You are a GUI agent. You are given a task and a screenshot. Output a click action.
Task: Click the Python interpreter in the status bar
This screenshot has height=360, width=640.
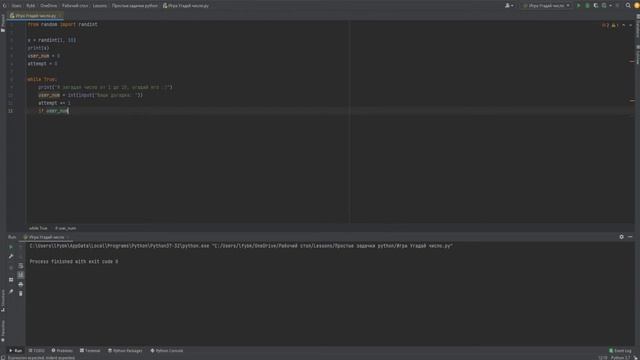[x=621, y=358]
